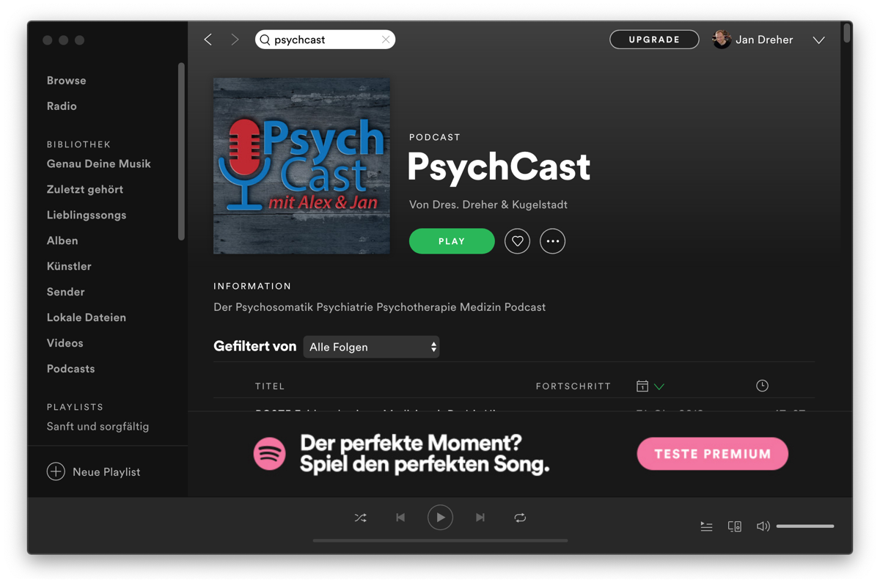Skip to the next track
The height and width of the screenshot is (588, 880).
(480, 518)
